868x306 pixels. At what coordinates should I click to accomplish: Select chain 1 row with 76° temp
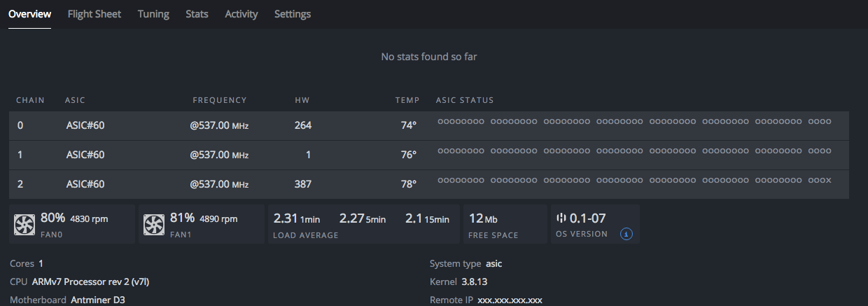(x=408, y=155)
